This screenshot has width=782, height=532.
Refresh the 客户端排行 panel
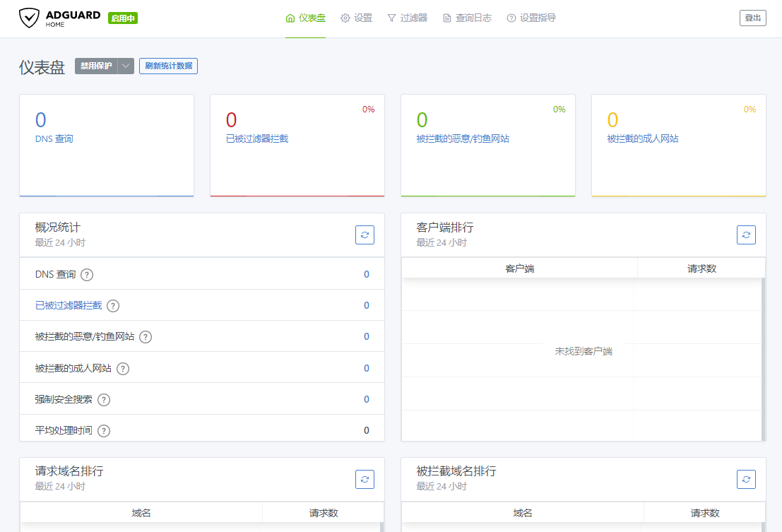(x=746, y=235)
